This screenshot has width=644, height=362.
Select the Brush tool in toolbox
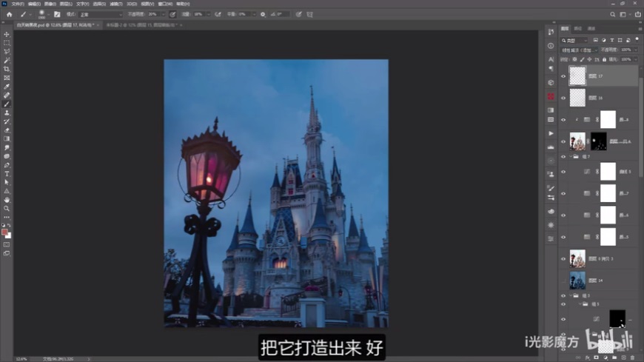(7, 104)
